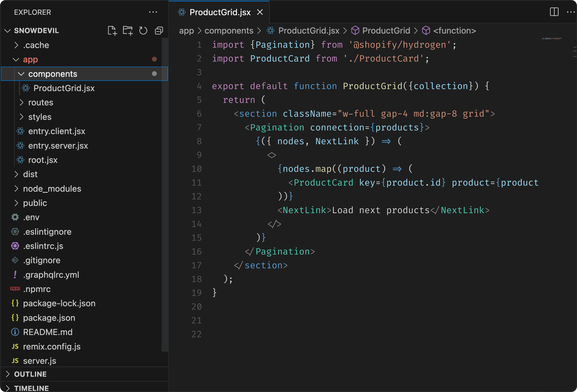Click line number 22 in gutter

[x=197, y=334]
